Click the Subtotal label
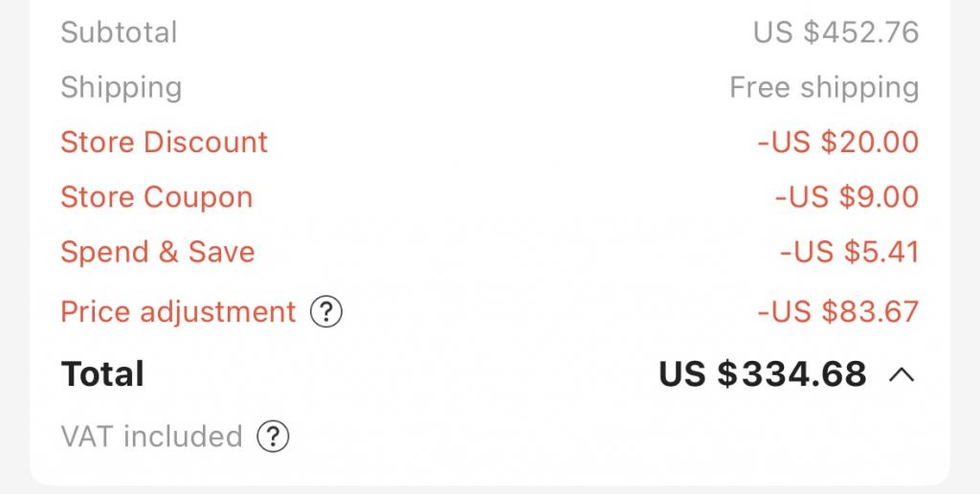 (119, 32)
